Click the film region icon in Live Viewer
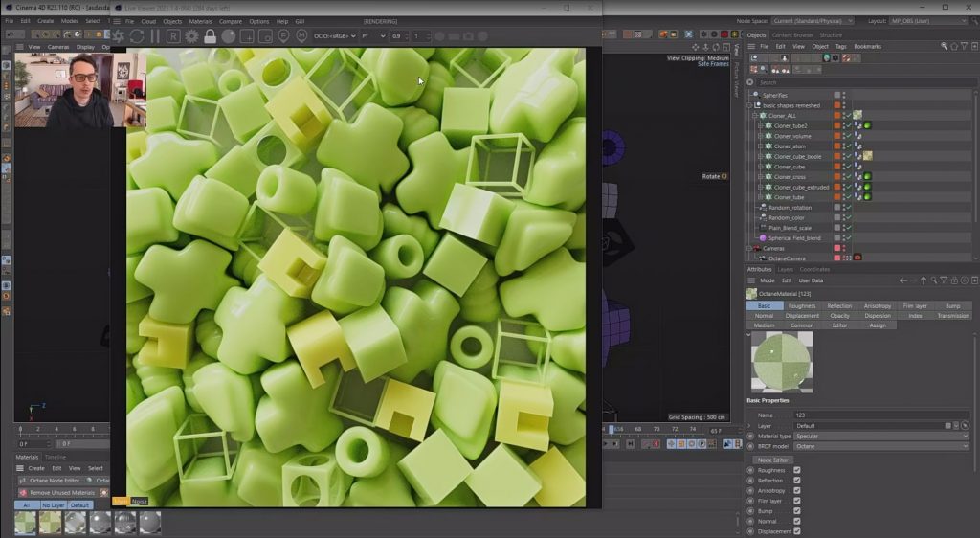Image resolution: width=980 pixels, height=538 pixels. pos(265,36)
